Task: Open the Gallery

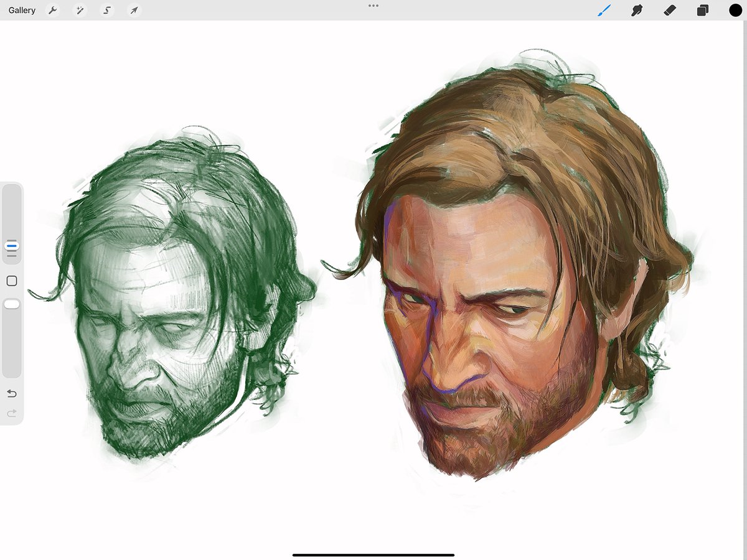Action: coord(22,11)
